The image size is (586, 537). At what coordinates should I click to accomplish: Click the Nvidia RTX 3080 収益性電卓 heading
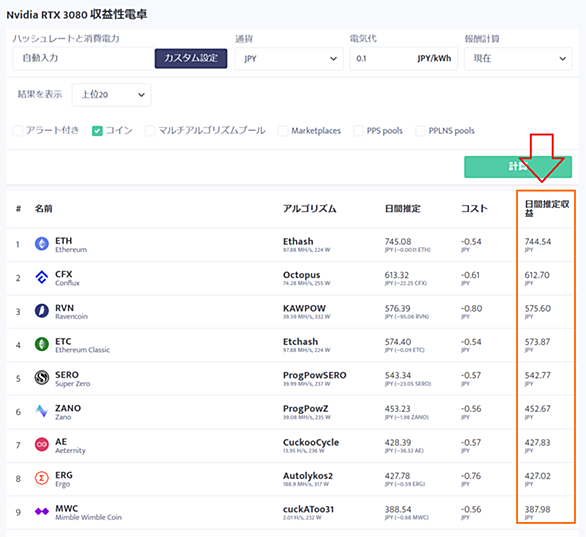77,15
